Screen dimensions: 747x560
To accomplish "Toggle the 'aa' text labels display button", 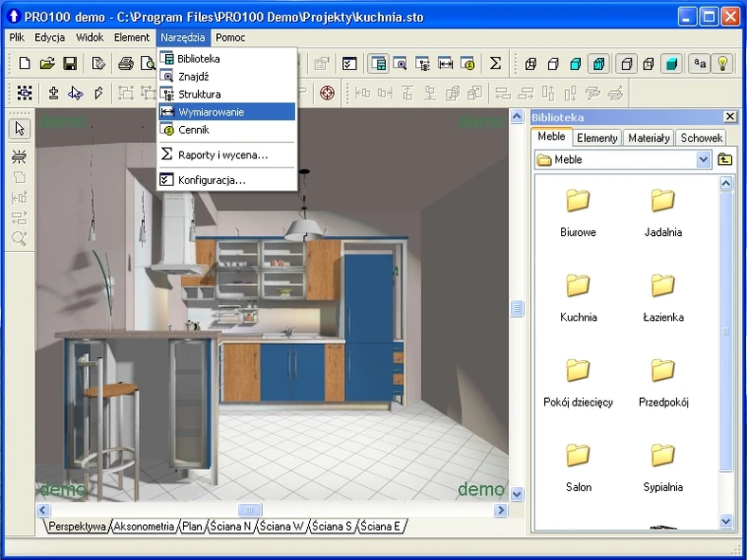I will coord(700,63).
